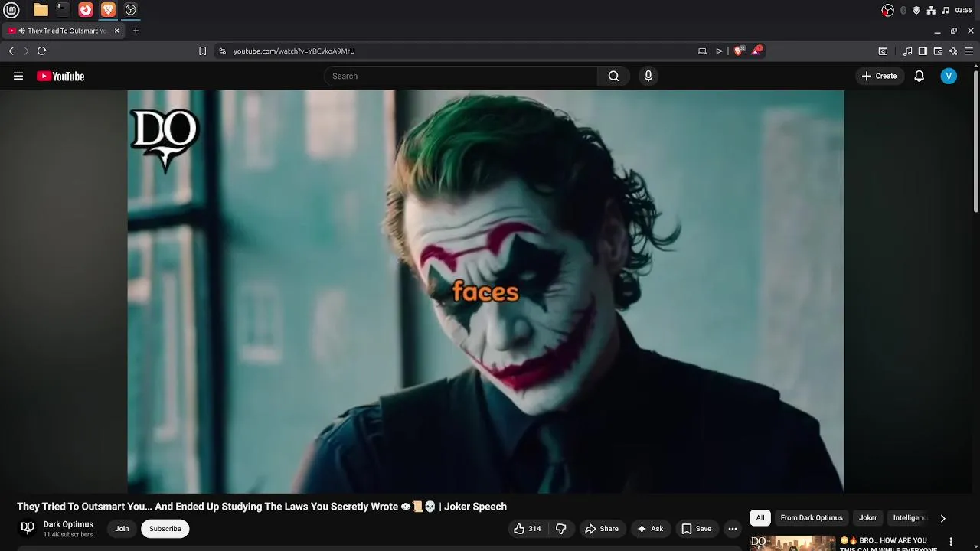Open Brave Rewards triangle icon
The image size is (980, 551).
[x=756, y=51]
